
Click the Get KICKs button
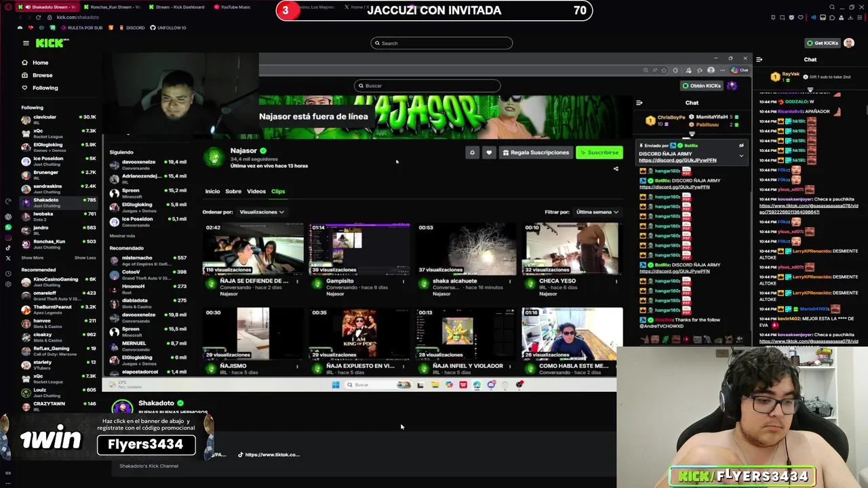click(x=823, y=43)
